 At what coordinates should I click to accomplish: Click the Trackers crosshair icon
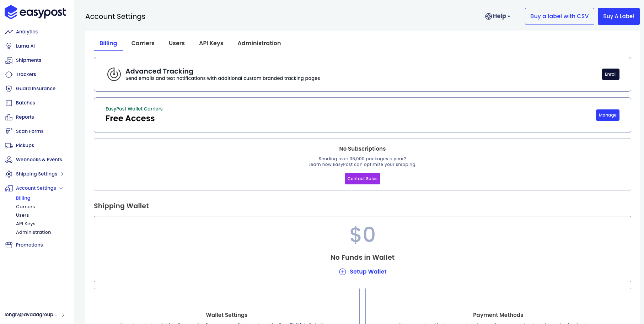point(9,75)
